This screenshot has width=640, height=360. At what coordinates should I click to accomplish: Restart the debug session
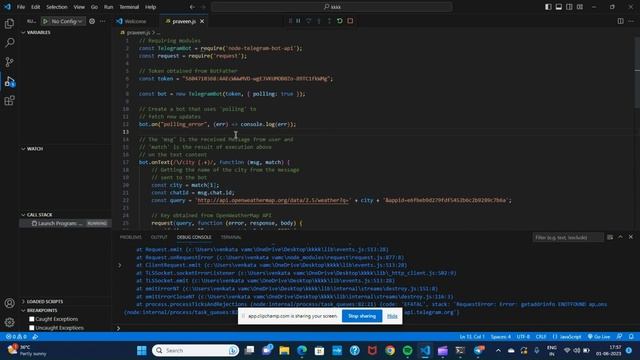[340, 21]
